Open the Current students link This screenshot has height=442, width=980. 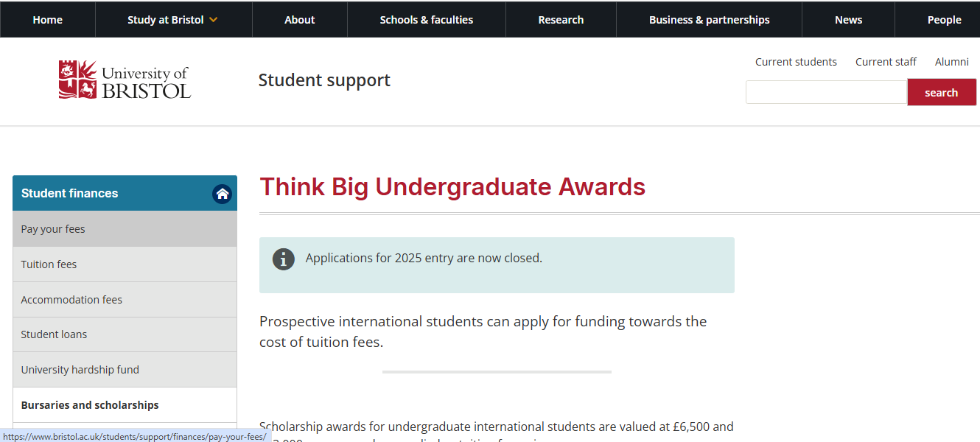(796, 62)
